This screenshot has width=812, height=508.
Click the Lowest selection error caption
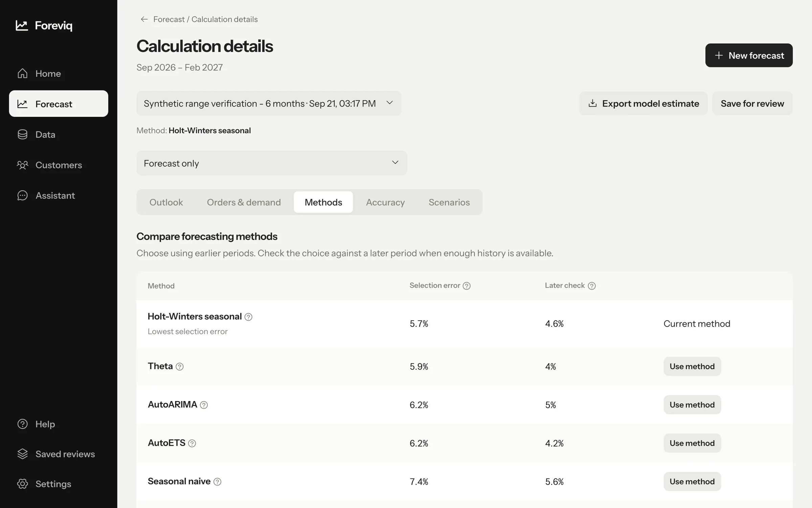point(187,332)
